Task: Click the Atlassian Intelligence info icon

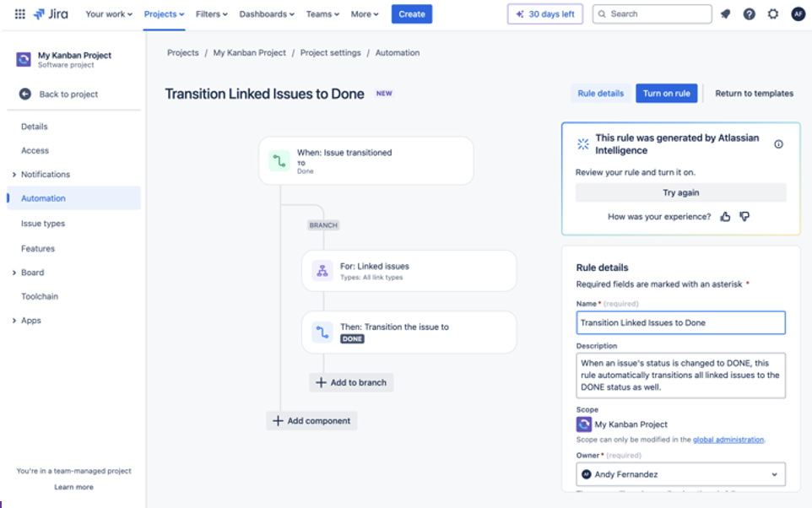Action: (778, 144)
